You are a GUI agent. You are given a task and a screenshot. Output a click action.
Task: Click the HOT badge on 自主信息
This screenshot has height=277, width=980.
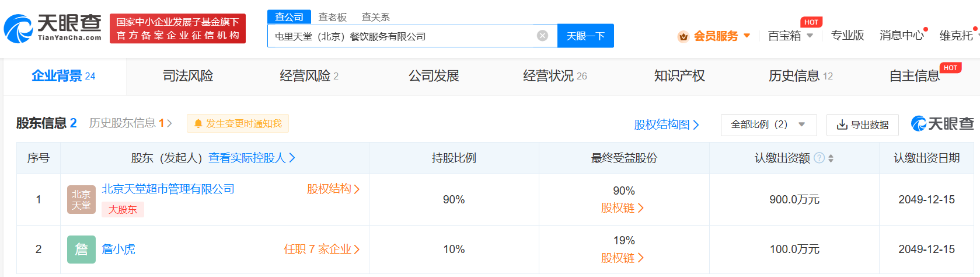(950, 68)
